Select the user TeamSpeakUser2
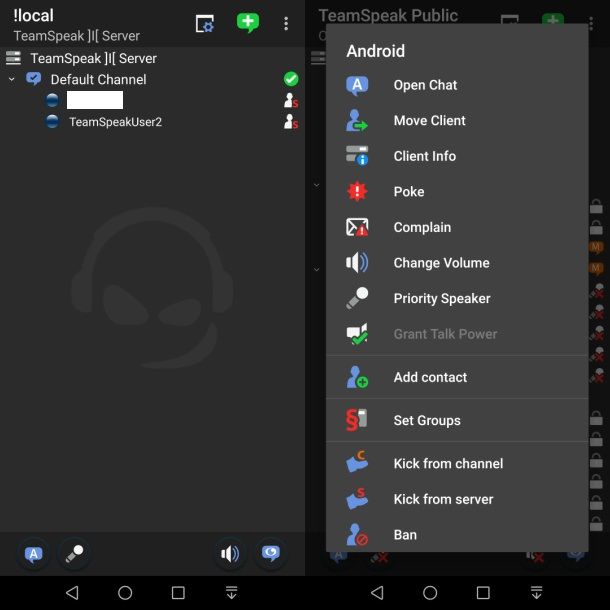Screen dimensions: 610x610 point(115,122)
